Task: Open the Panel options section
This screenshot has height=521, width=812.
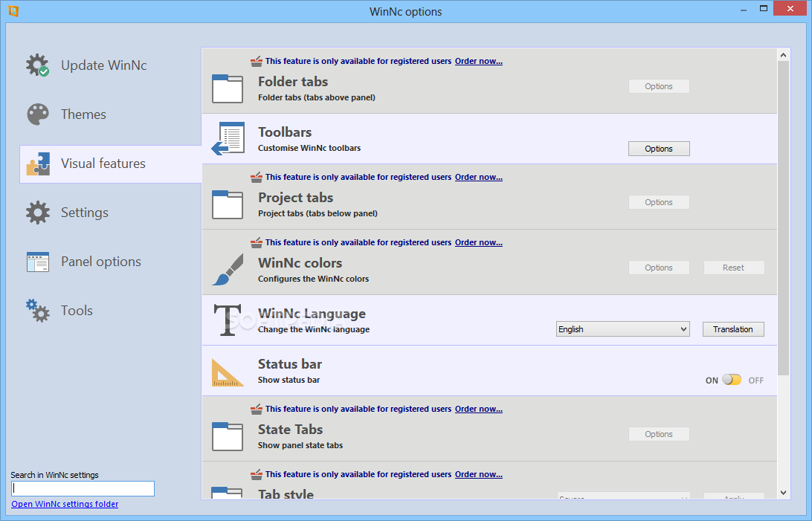Action: [101, 262]
